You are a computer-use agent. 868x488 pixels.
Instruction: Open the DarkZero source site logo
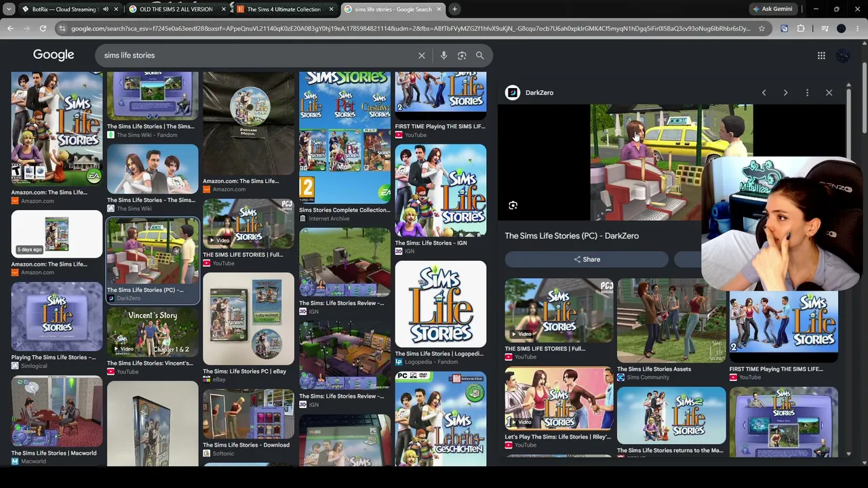pos(513,93)
